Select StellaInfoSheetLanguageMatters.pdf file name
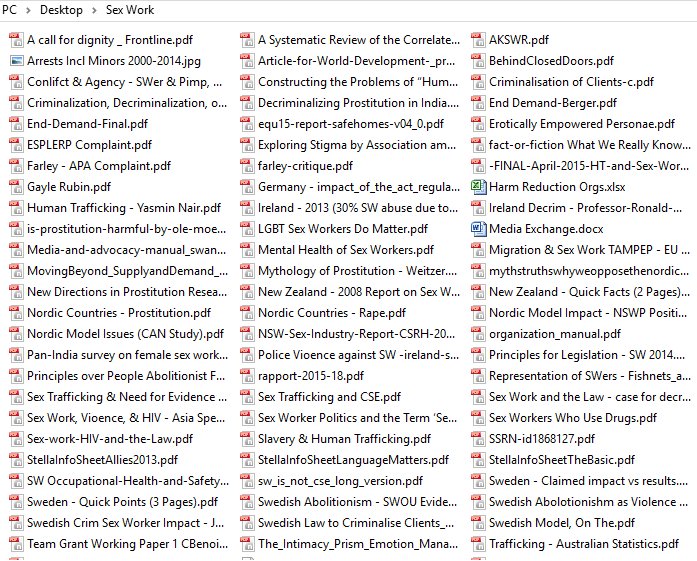The image size is (697, 561). point(353,460)
